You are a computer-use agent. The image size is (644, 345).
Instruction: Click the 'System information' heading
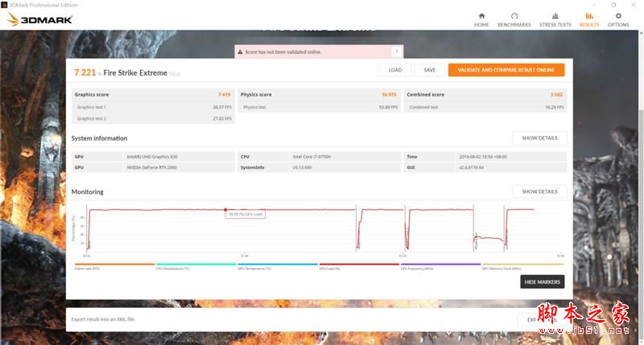pyautogui.click(x=99, y=138)
